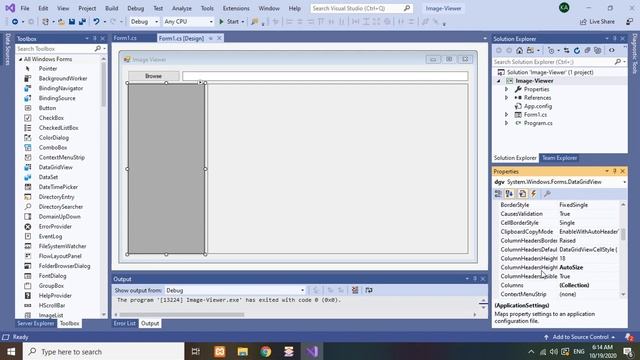Switch Properties panel to Alphabetical sort
Image resolution: width=640 pixels, height=360 pixels.
[x=509, y=194]
